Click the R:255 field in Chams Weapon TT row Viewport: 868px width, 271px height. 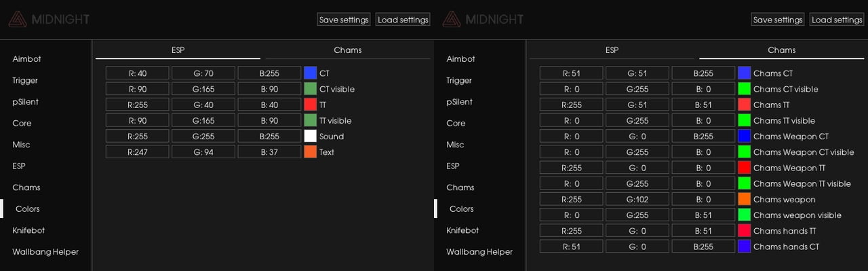tap(572, 167)
